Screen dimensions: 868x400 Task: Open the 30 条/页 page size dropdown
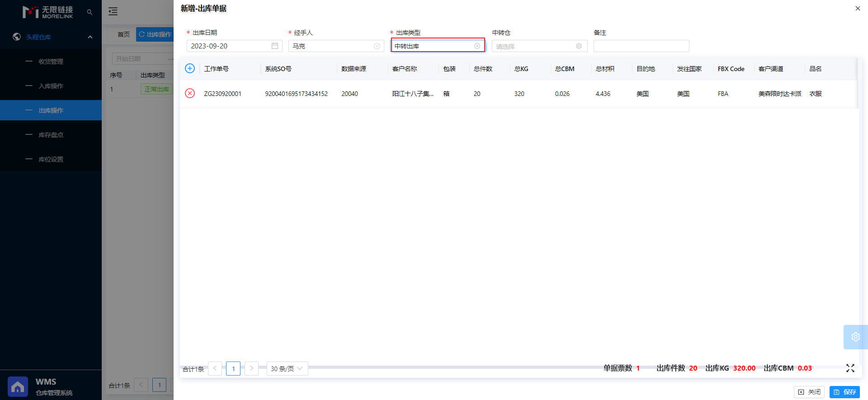click(287, 368)
